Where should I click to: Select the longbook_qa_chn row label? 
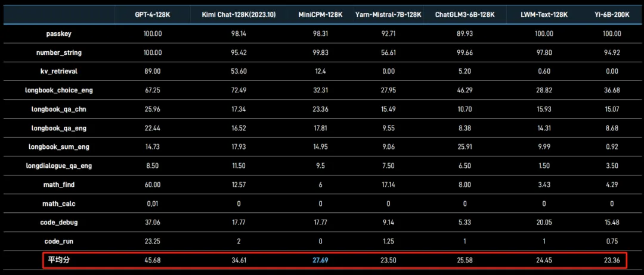click(58, 110)
